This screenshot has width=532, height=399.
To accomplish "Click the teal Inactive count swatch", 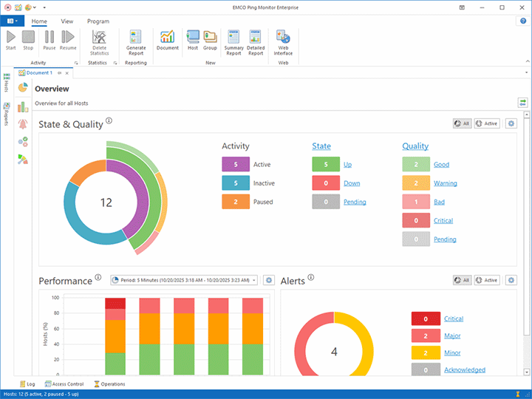I will (x=236, y=183).
